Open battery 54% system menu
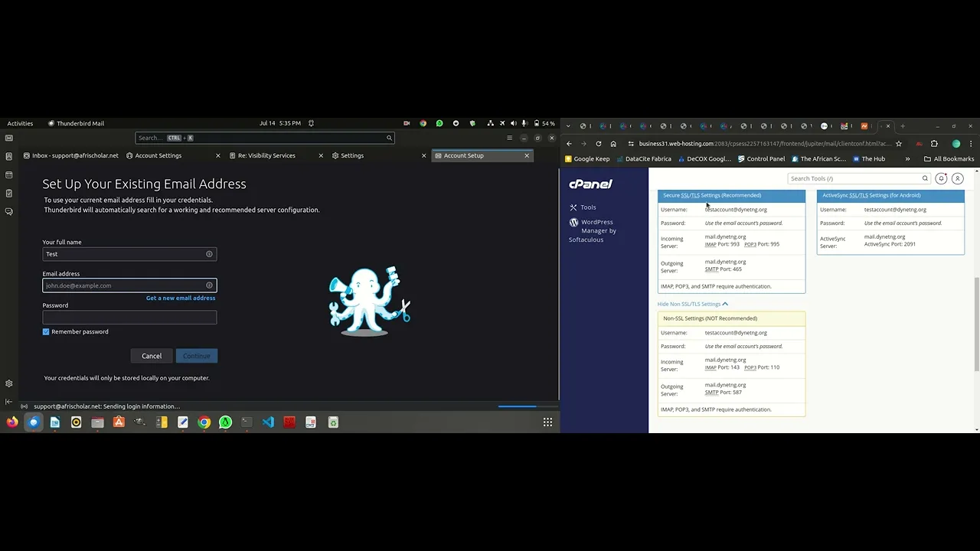This screenshot has height=551, width=980. (544, 123)
